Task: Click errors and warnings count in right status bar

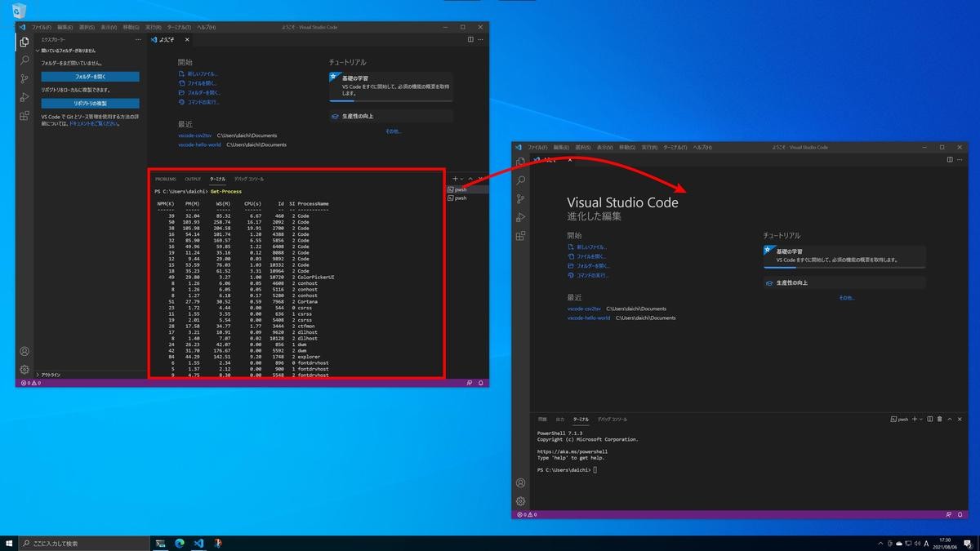Action: tap(527, 515)
